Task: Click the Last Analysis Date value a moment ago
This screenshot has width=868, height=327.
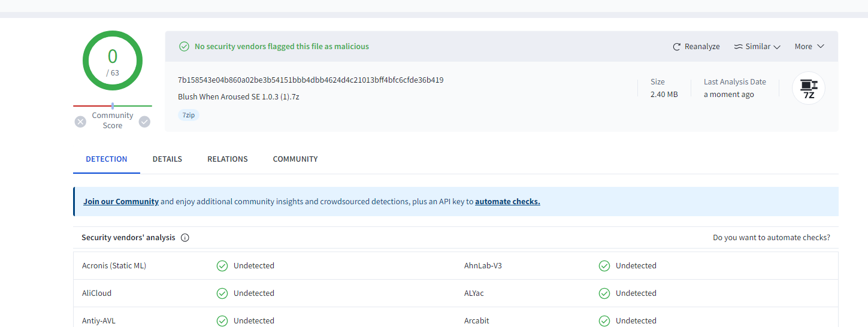Action: pyautogui.click(x=729, y=95)
